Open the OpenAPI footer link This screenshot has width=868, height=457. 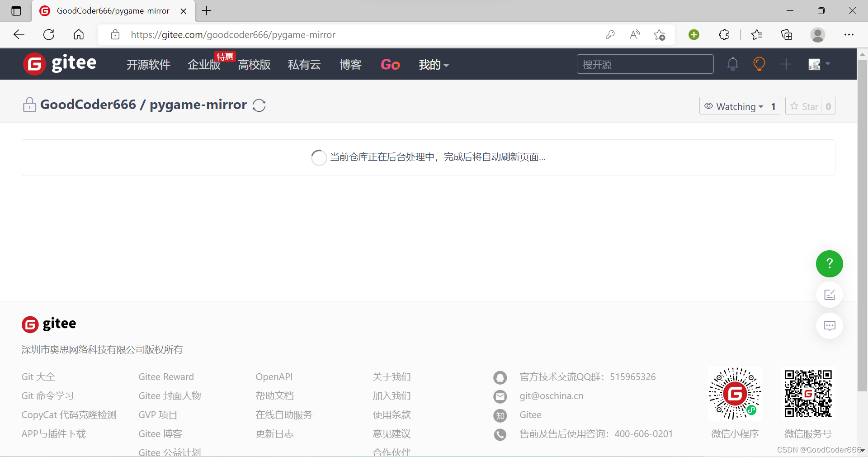tap(274, 377)
